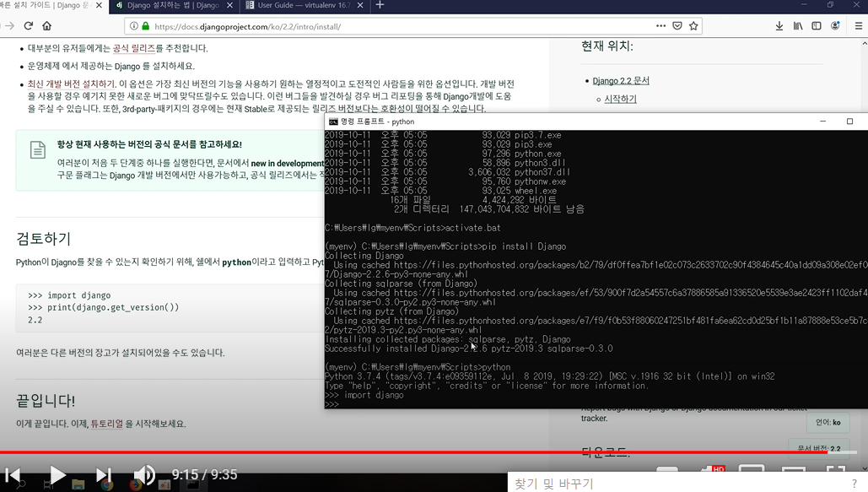Image resolution: width=868 pixels, height=492 pixels.
Task: Skip to the next video
Action: point(104,475)
